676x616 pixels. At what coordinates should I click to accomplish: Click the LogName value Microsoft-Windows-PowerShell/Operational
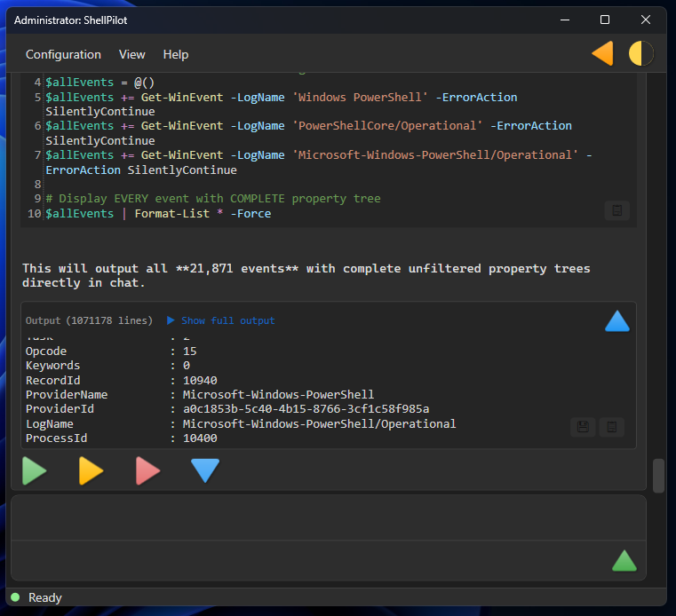pyautogui.click(x=320, y=424)
